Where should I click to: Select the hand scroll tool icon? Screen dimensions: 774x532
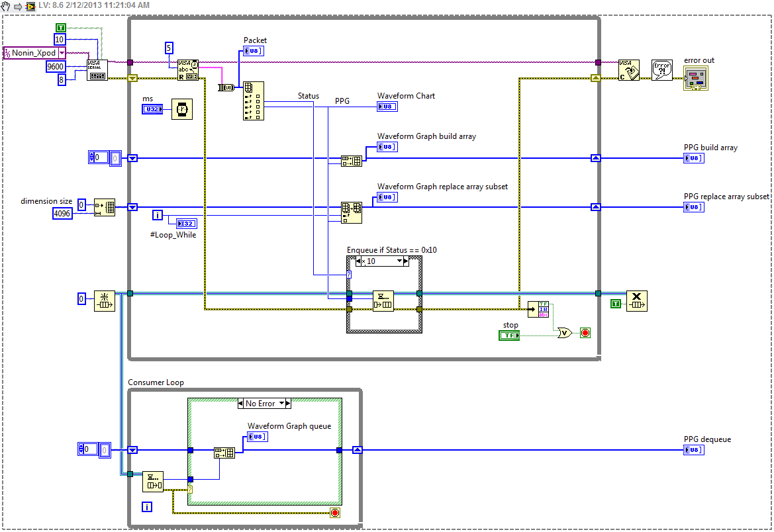[x=6, y=7]
